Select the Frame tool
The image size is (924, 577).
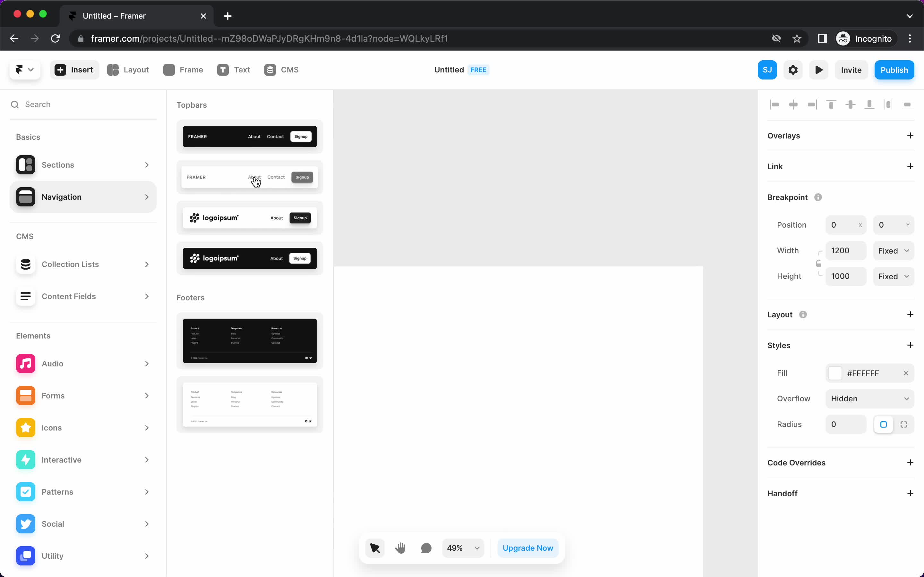click(183, 70)
